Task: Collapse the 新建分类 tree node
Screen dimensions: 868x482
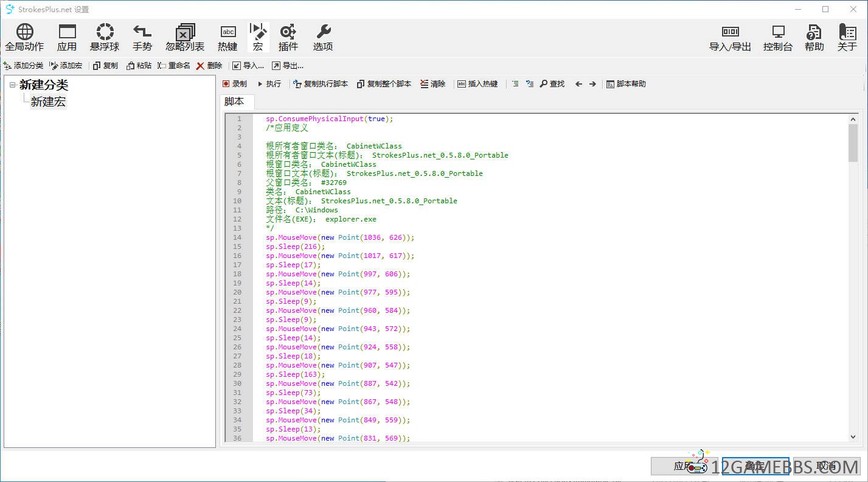Action: 13,85
